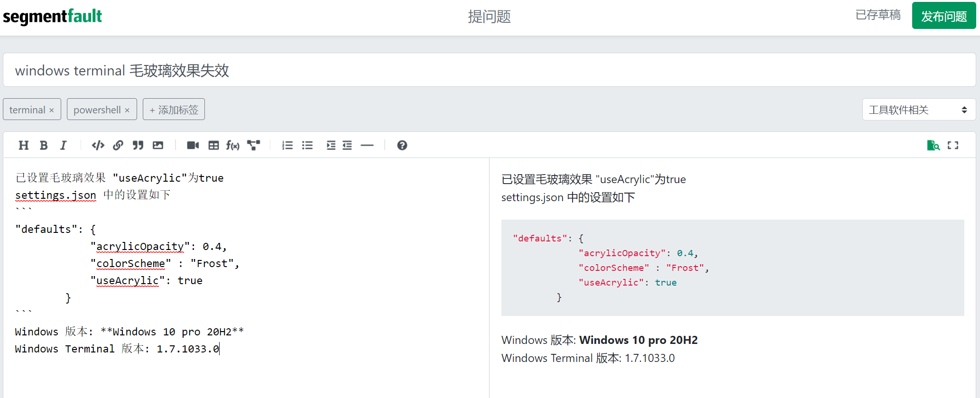Insert a table using the table icon
The image size is (980, 398).
click(213, 145)
